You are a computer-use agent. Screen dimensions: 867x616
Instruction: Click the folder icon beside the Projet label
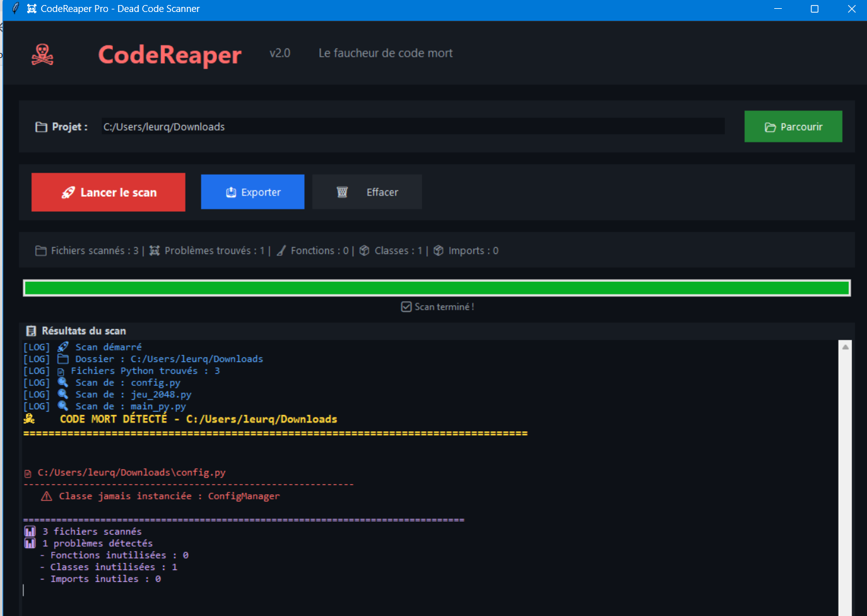point(42,127)
